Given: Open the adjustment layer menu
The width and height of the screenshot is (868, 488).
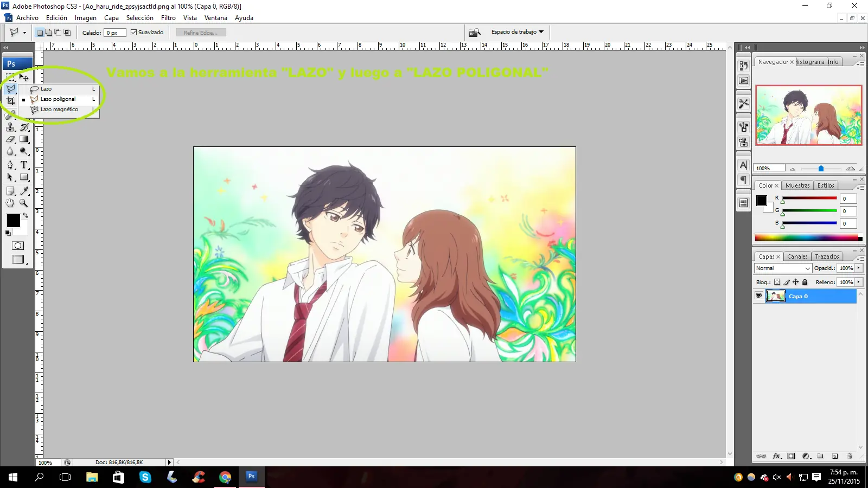Looking at the screenshot, I should click(806, 456).
